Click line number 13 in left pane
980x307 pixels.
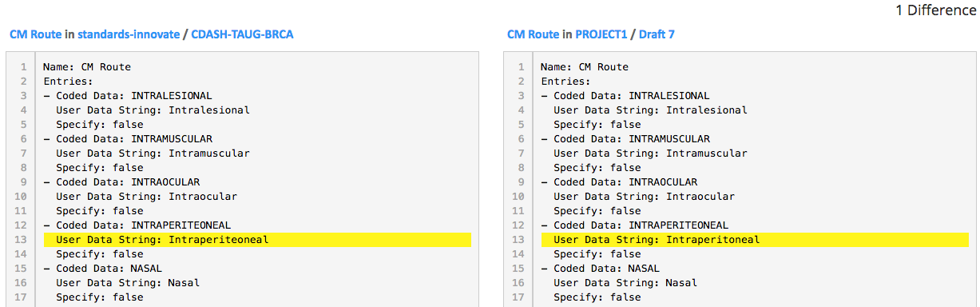click(22, 240)
